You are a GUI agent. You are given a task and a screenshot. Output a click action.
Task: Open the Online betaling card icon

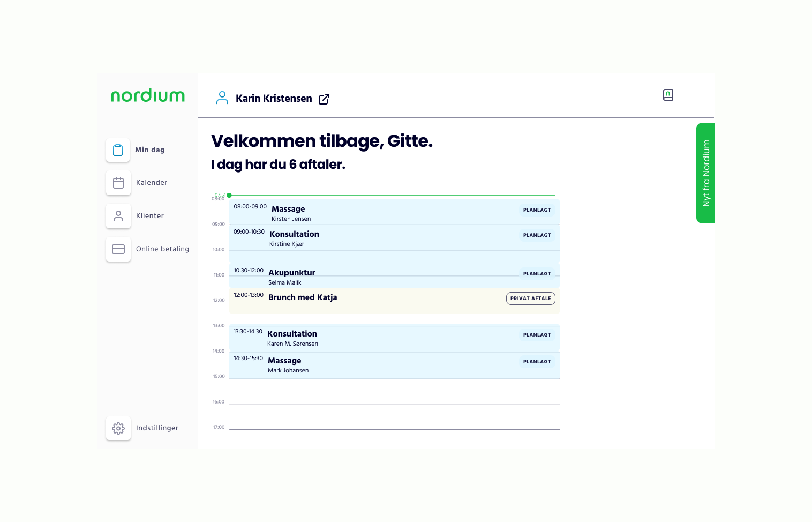click(x=118, y=249)
